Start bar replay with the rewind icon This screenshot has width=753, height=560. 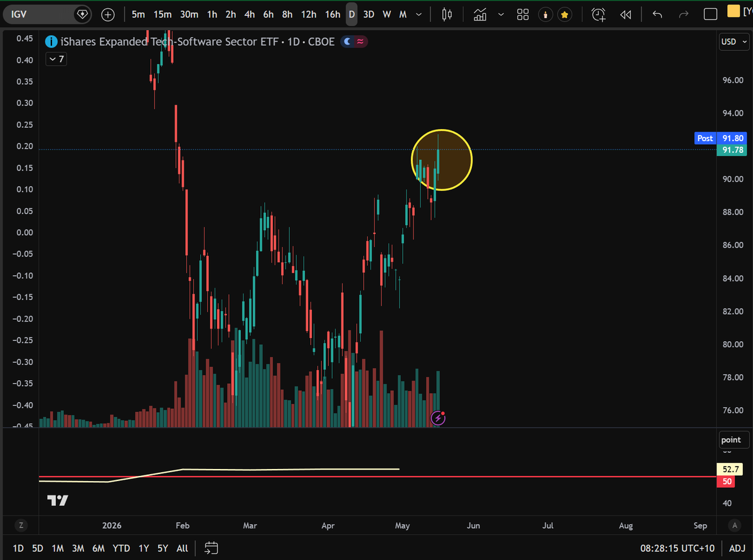coord(625,14)
